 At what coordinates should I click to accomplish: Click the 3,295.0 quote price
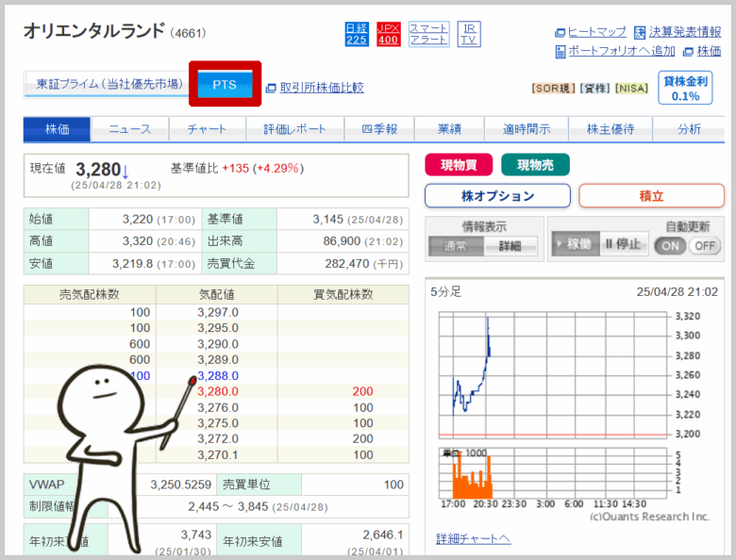tap(218, 328)
